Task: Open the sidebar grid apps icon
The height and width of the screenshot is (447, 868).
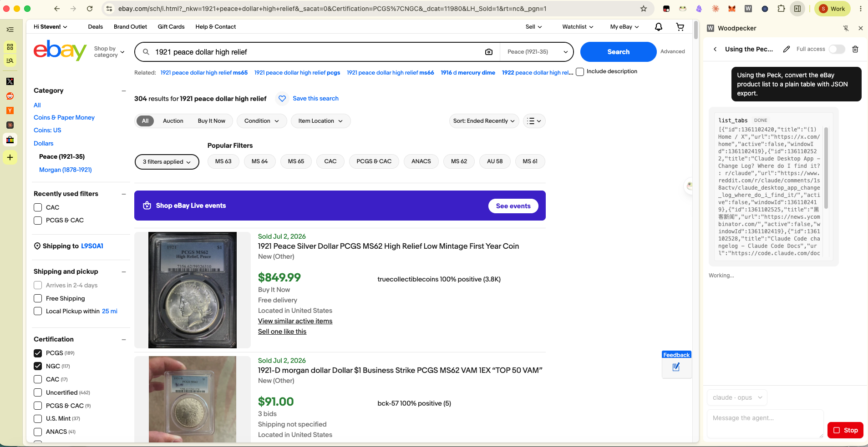Action: click(x=10, y=47)
